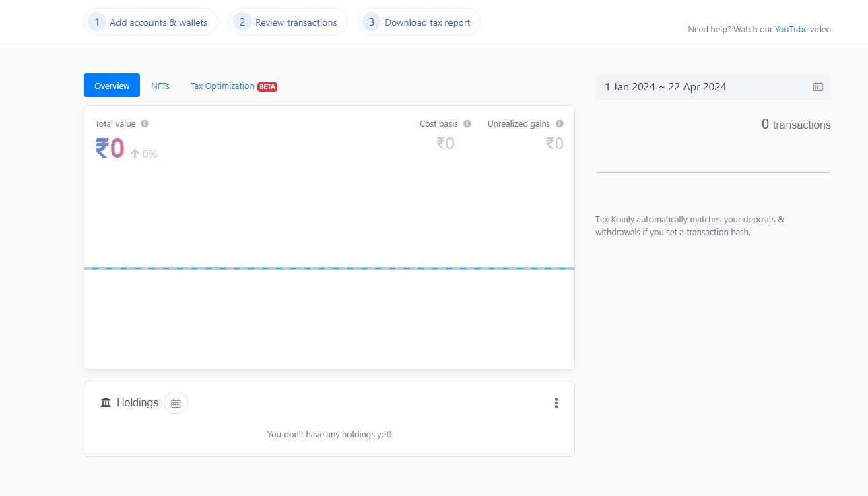Click the Cost basis info icon

click(467, 124)
